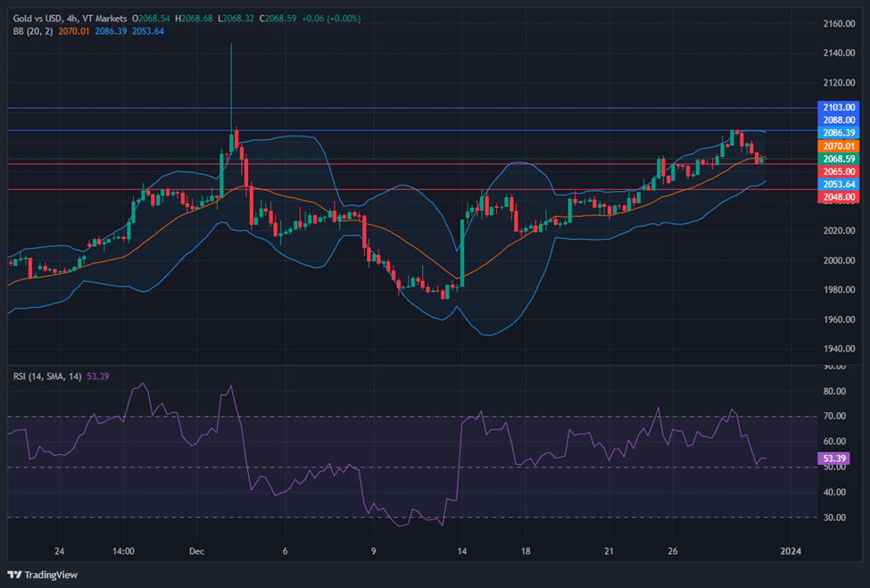Click the orange 2070.01 value in BB legend
870x588 pixels.
click(75, 30)
